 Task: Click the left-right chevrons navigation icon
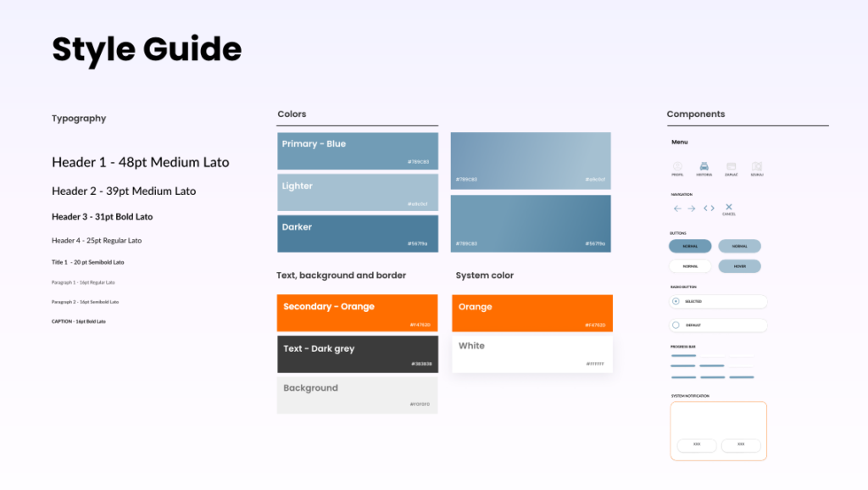point(709,209)
